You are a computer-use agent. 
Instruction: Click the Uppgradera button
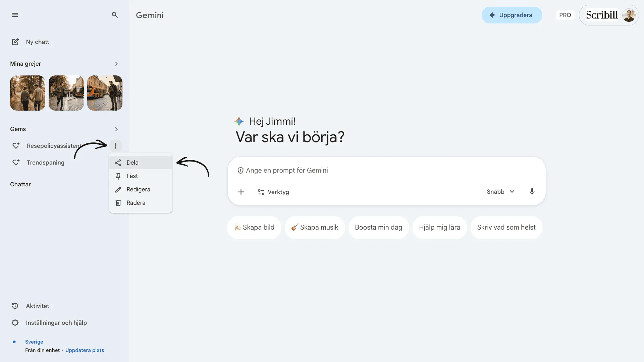(512, 15)
